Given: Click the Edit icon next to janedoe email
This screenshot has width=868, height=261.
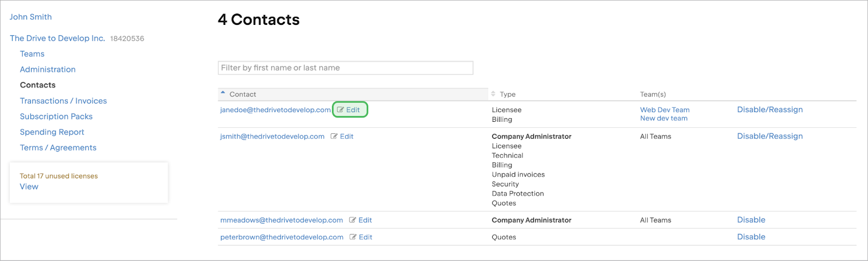Looking at the screenshot, I should click(x=341, y=110).
